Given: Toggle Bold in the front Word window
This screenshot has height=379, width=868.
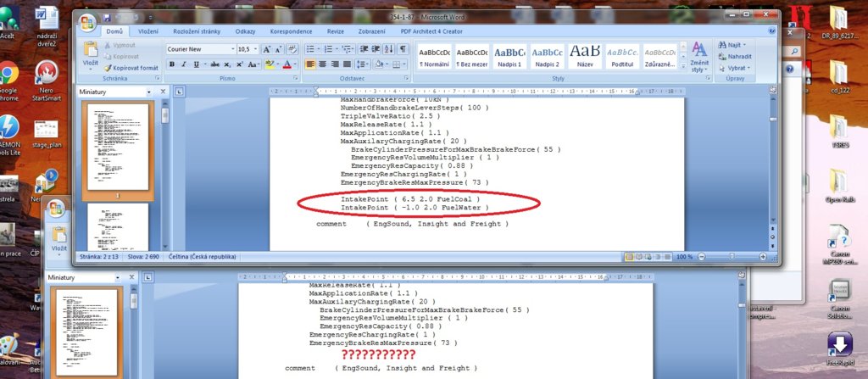Looking at the screenshot, I should point(172,64).
